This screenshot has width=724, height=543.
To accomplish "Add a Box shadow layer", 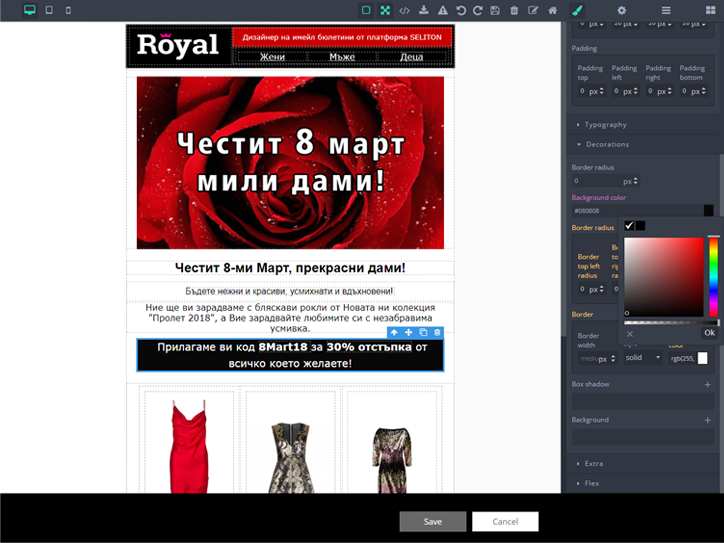I will (707, 384).
